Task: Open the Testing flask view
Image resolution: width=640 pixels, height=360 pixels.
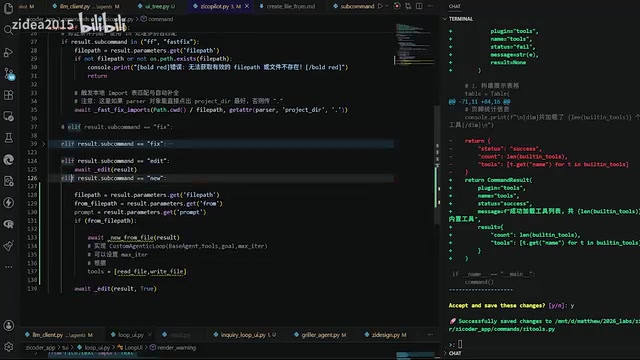Action: pos(8,138)
